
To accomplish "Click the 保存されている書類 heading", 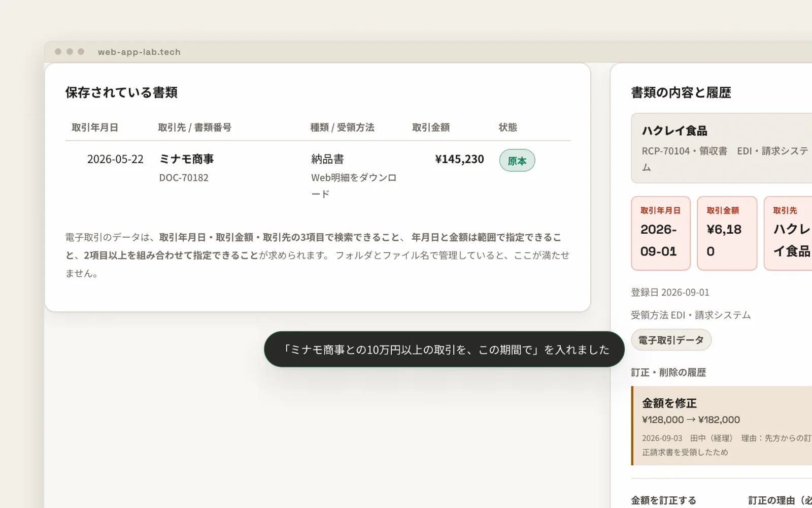I will [121, 92].
